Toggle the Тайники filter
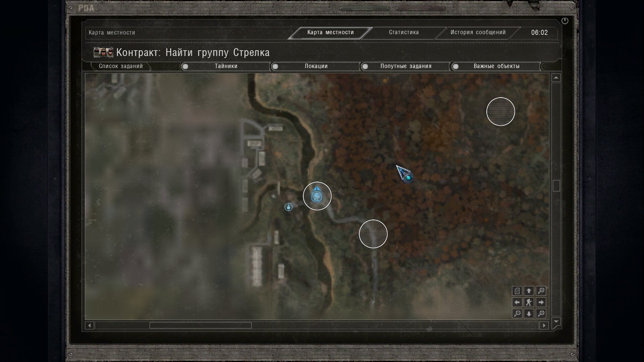This screenshot has width=644, height=362. (185, 66)
